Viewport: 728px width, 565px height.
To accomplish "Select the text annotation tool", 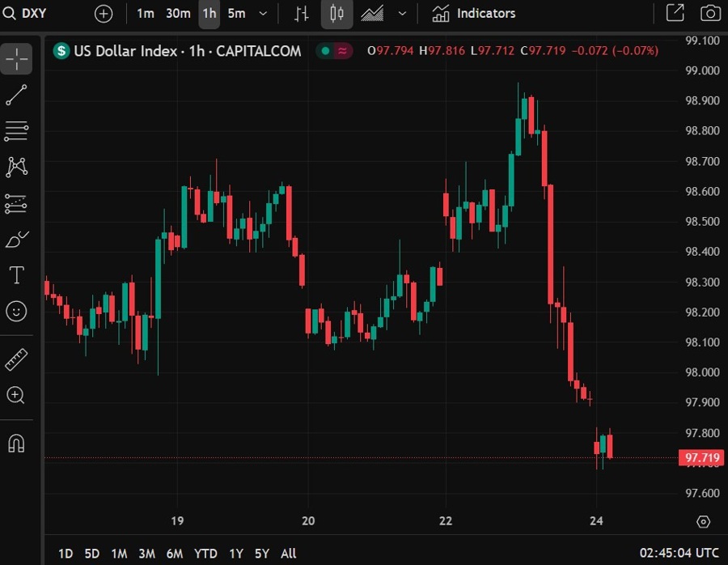I will pyautogui.click(x=16, y=275).
